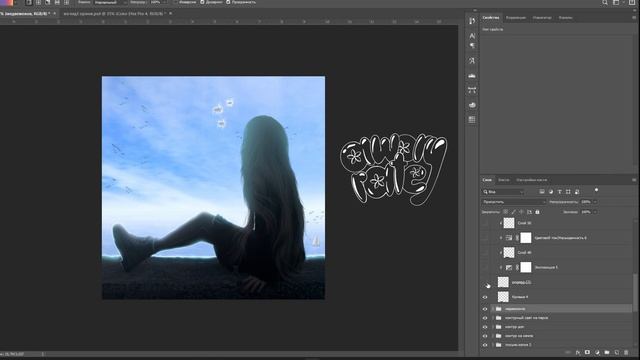The width and height of the screenshot is (640, 360).
Task: Add layer style fx icon
Action: pyautogui.click(x=578, y=352)
